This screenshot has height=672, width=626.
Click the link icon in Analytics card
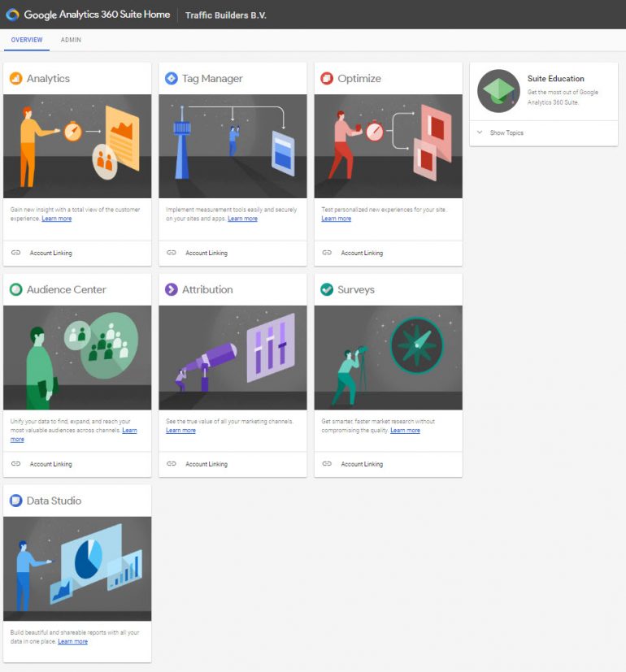coord(16,253)
